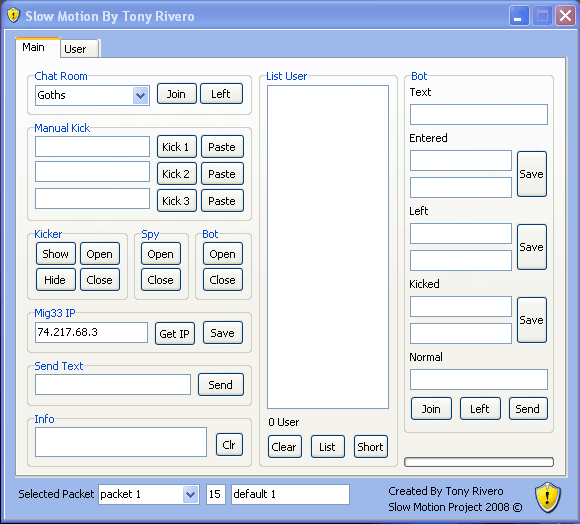
Task: Open the Selected Packet dropdown arrow
Action: [190, 494]
